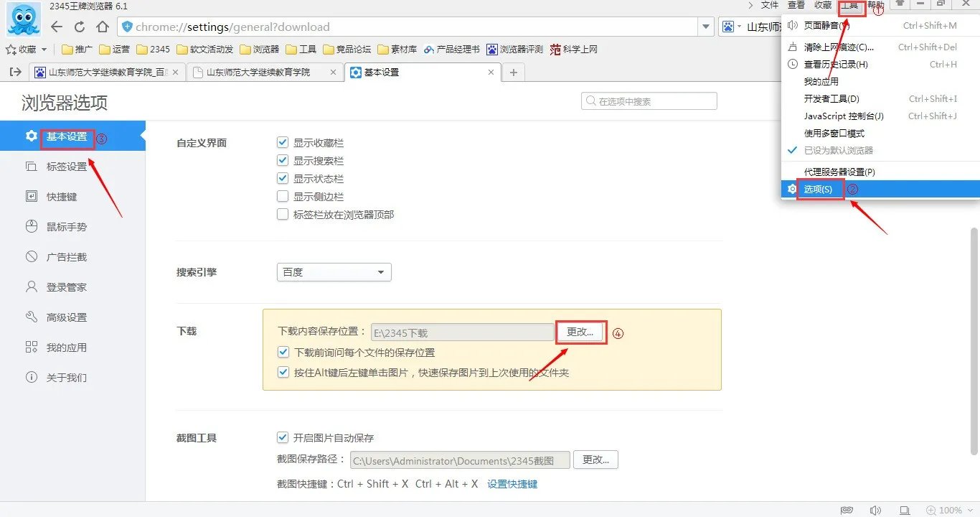This screenshot has width=980, height=517.
Task: Mute page audio using status bar speaker icon
Action: point(875,508)
